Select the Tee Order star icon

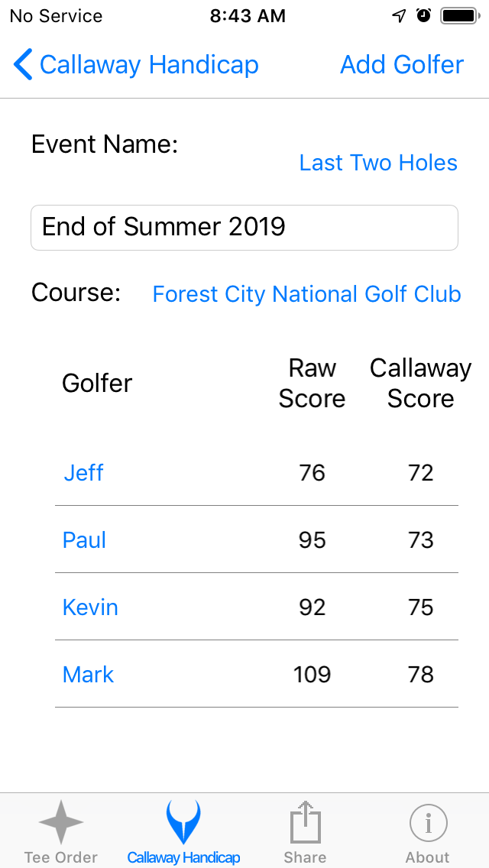[60, 823]
